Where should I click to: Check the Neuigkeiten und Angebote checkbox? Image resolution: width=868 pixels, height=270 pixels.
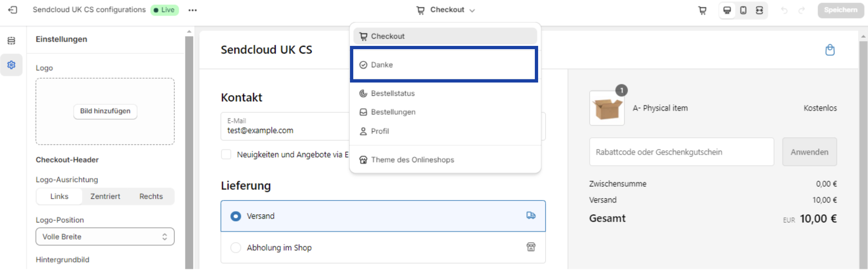[226, 154]
